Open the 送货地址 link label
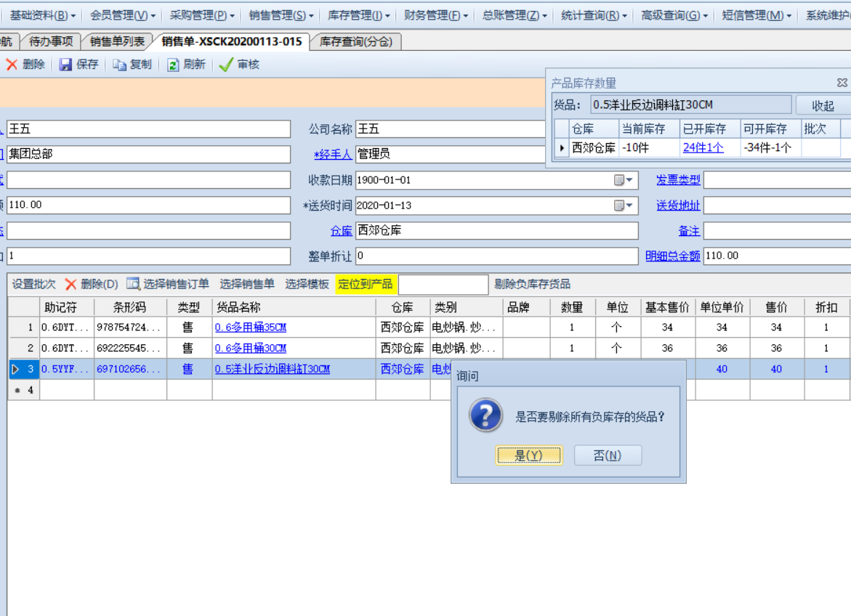The width and height of the screenshot is (851, 616). point(678,205)
